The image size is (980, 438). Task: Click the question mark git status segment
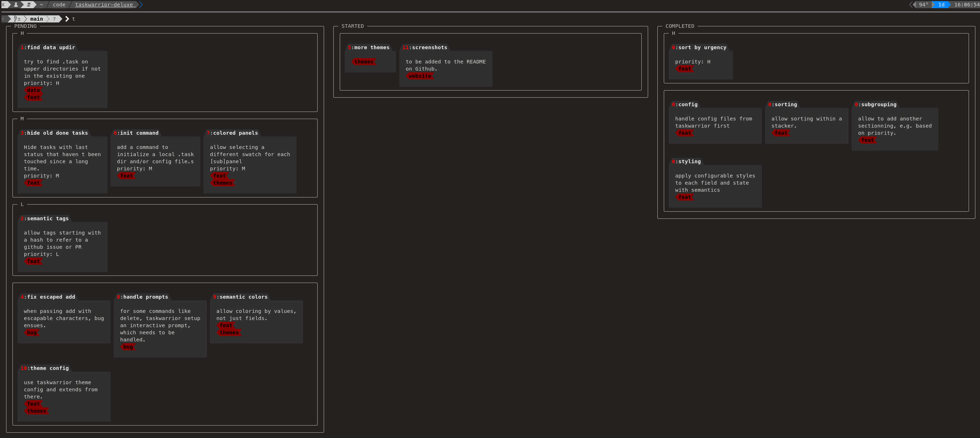click(x=55, y=19)
